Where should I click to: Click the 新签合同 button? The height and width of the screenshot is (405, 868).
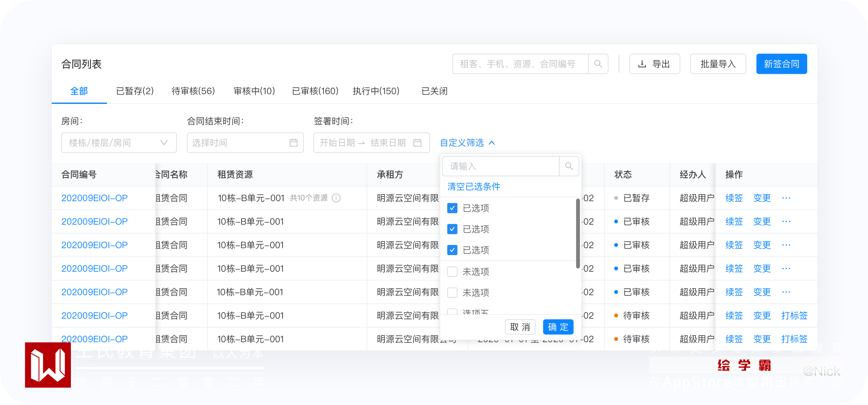click(781, 64)
